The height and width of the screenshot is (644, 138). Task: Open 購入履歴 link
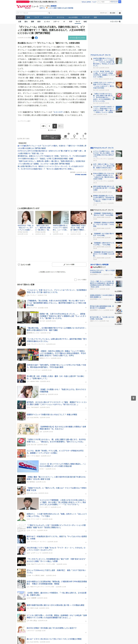(112, 13)
